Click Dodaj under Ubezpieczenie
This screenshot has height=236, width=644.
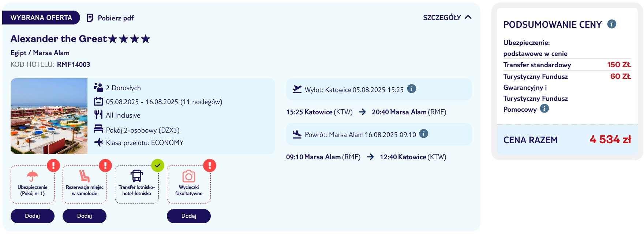click(x=33, y=216)
